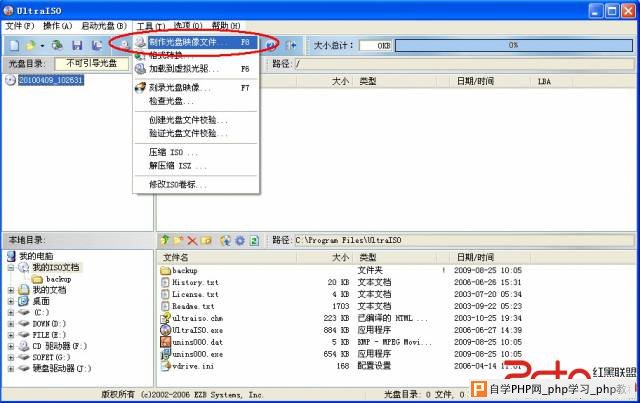Click the New file toolbar icon
Viewport: 640px width, 403px height.
click(x=14, y=45)
